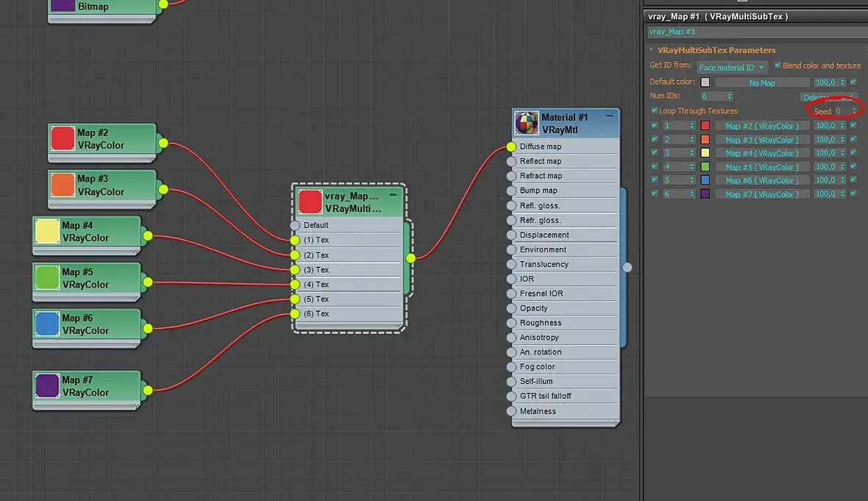Click the Num IDs spinner arrows
The width and height of the screenshot is (868, 501).
coord(730,96)
